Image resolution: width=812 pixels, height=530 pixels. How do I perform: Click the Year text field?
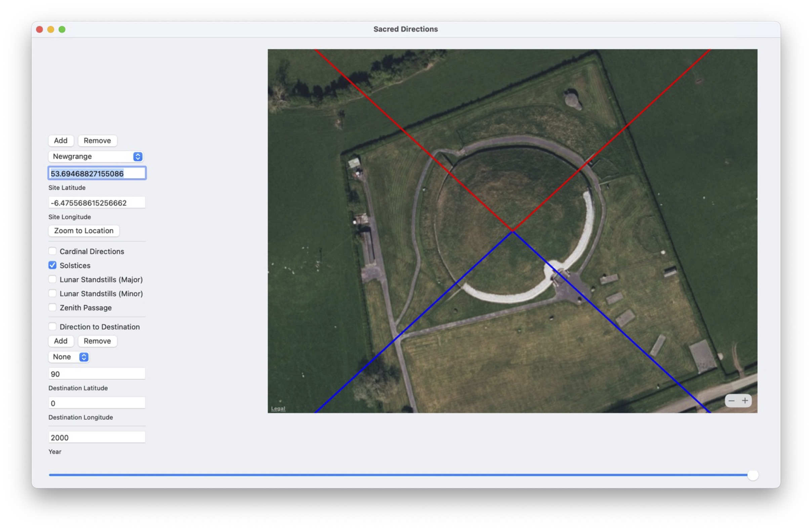(x=97, y=437)
